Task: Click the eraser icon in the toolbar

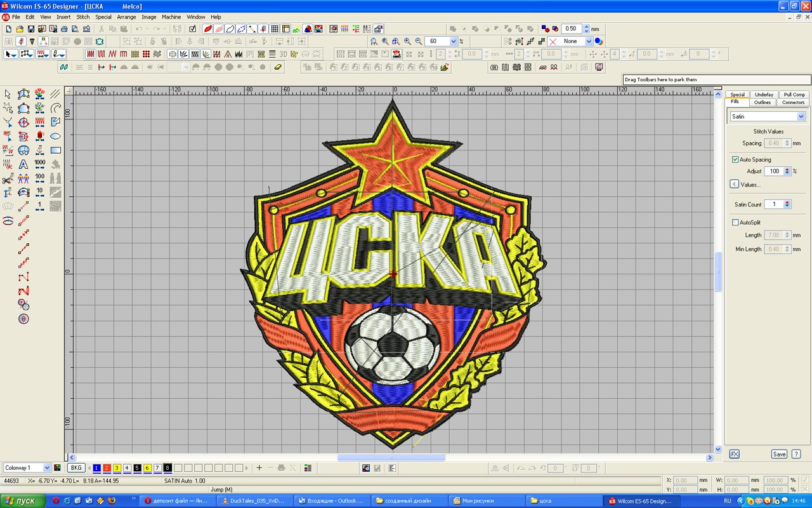Action: click(278, 67)
